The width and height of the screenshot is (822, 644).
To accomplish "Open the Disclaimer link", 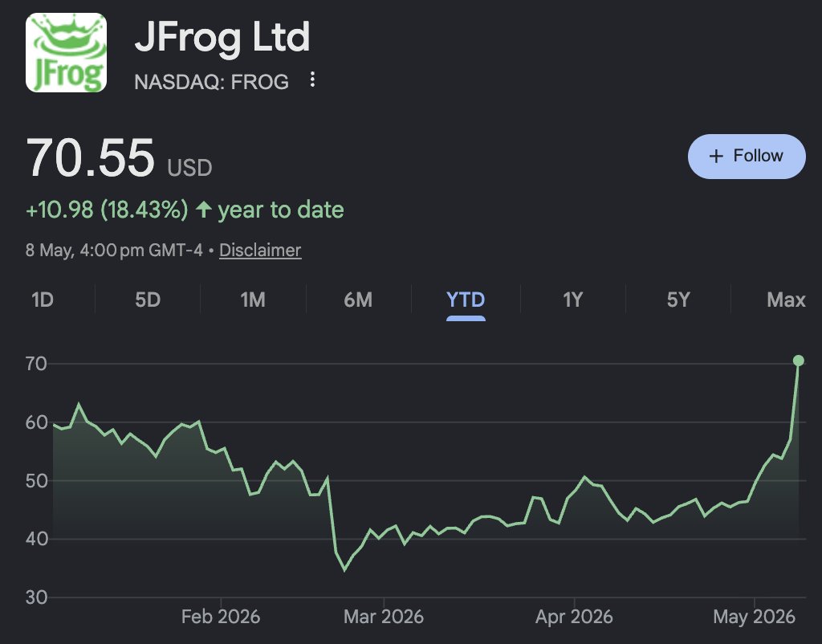I will coord(260,251).
